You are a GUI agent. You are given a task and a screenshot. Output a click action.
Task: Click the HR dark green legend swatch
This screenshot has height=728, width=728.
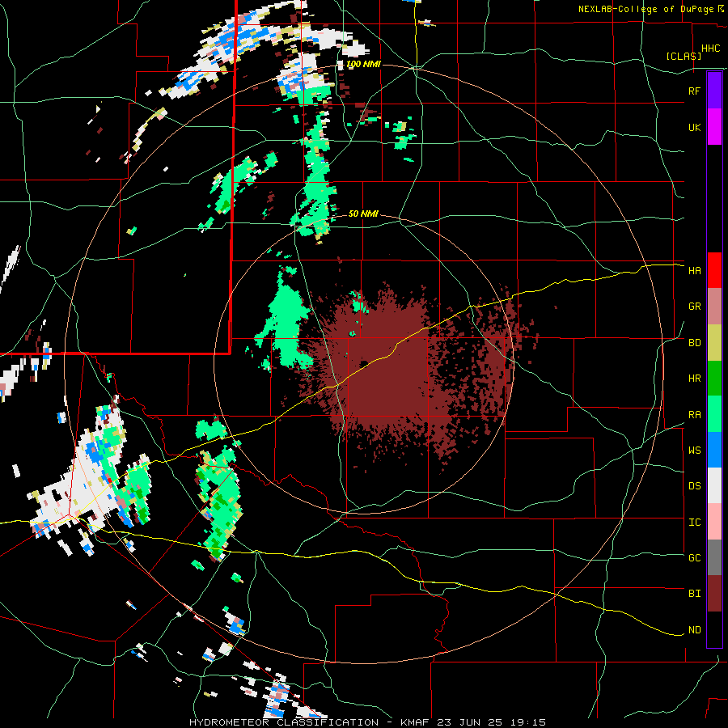tap(714, 379)
